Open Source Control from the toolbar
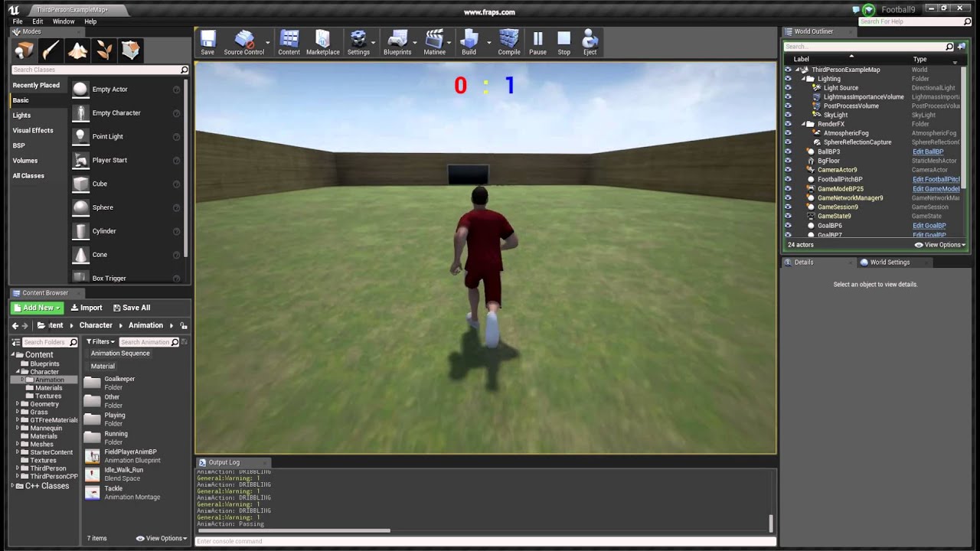Viewport: 980px width, 551px height. [243, 42]
